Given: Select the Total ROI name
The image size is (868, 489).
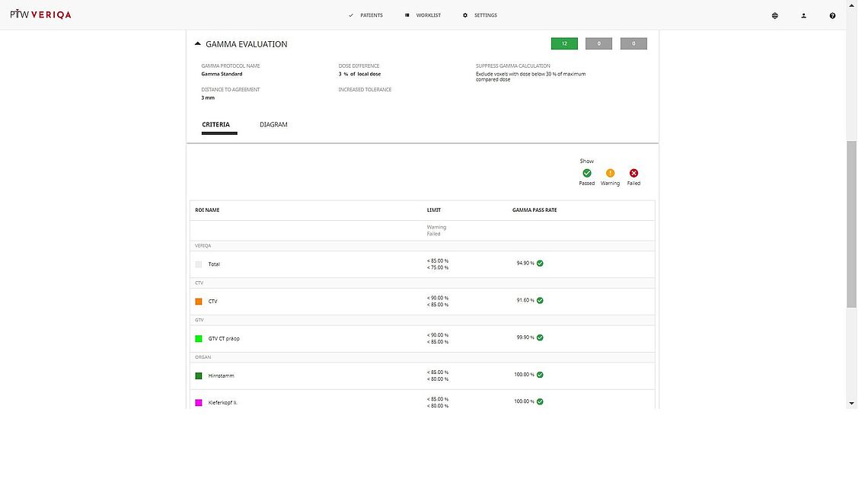Looking at the screenshot, I should (214, 265).
